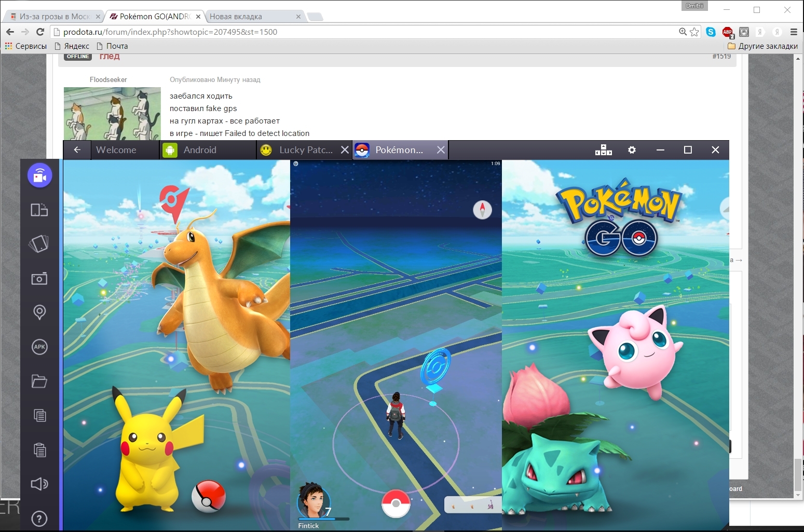Screen dimensions: 804x532
Task: Open BlueStacks keyboard mapping icon
Action: point(603,150)
